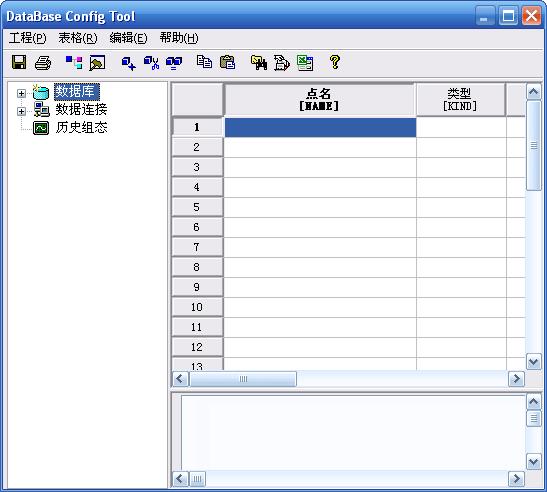The width and height of the screenshot is (547, 492).
Task: Select the 历史组态 tree item
Action: point(81,127)
